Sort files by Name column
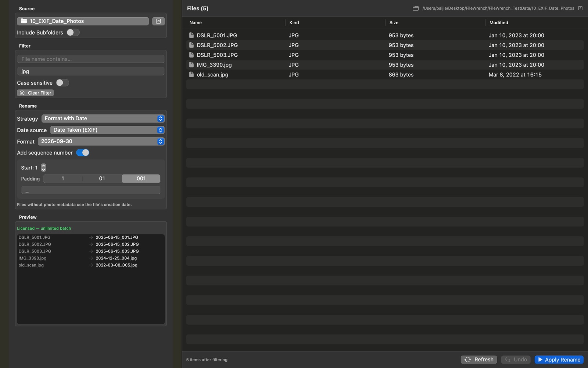The image size is (588, 368). click(x=196, y=22)
